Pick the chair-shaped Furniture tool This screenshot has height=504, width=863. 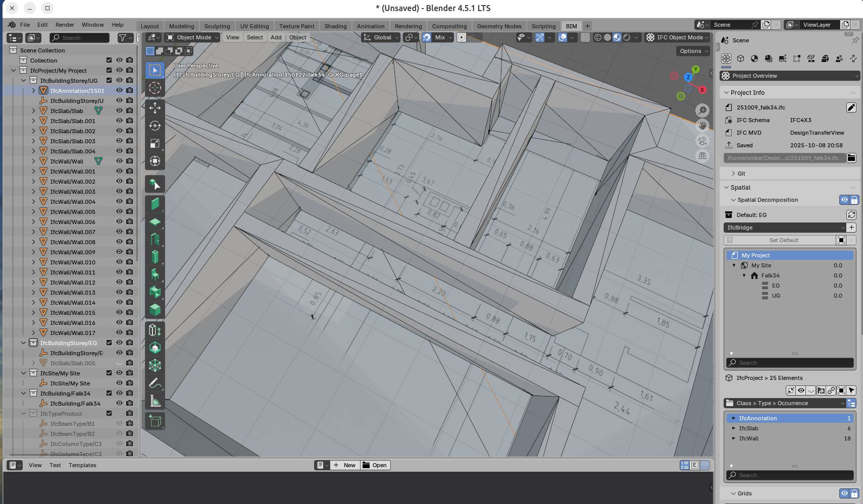pos(155,274)
